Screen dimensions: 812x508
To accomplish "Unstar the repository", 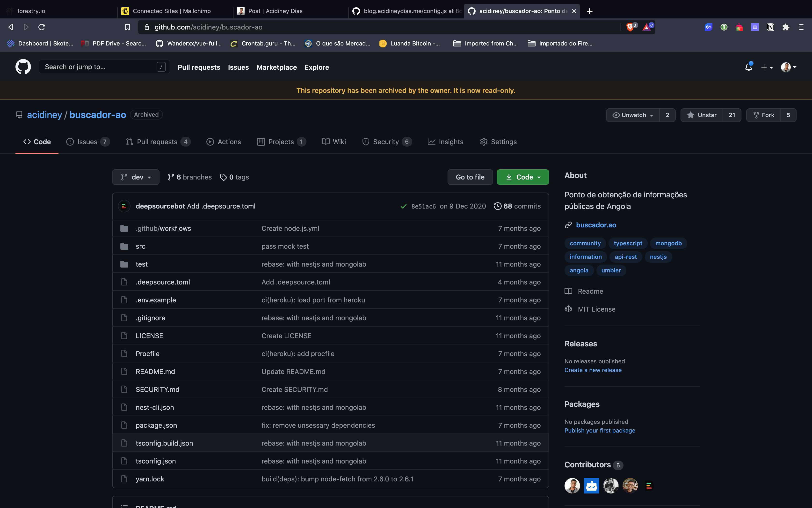I will click(x=702, y=115).
